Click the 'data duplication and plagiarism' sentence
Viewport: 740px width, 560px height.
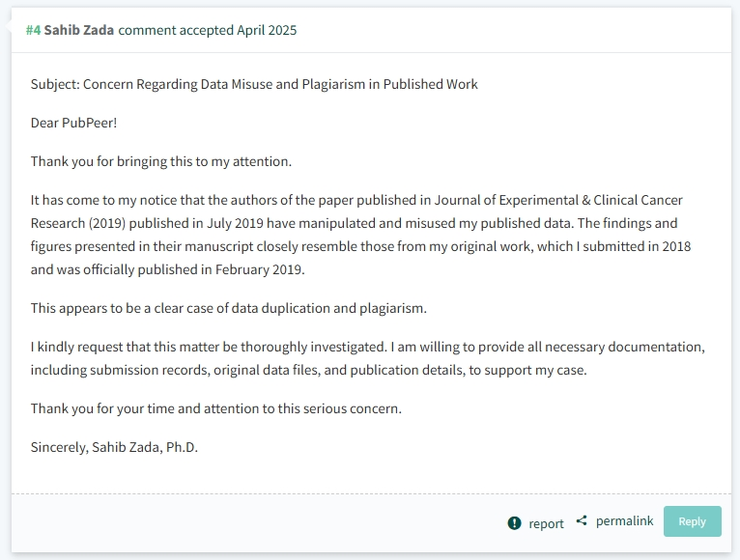point(228,308)
